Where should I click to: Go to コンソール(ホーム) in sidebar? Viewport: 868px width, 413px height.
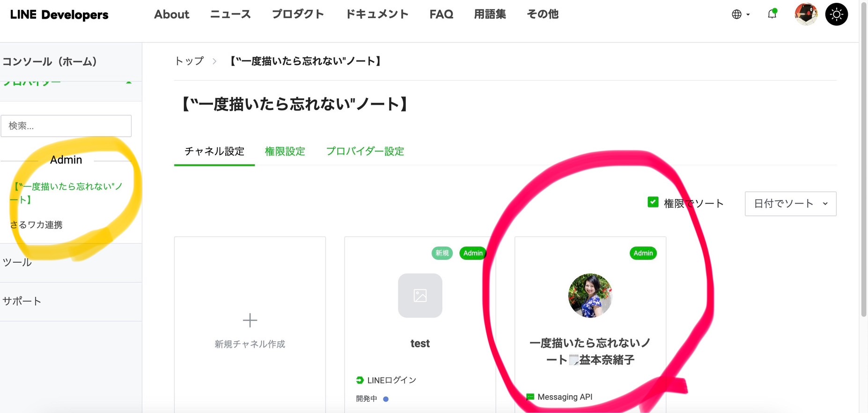(x=50, y=61)
